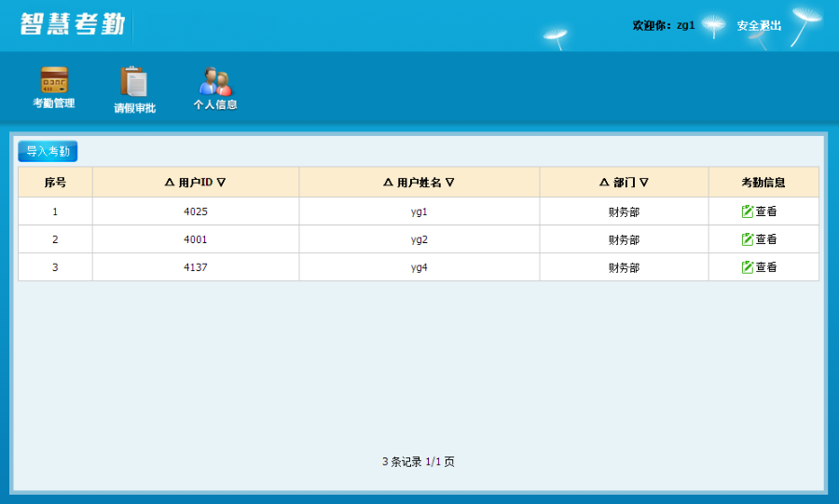The image size is (839, 504).
Task: Click the 3 条记录 1/1 页 pager text
Action: 419,462
